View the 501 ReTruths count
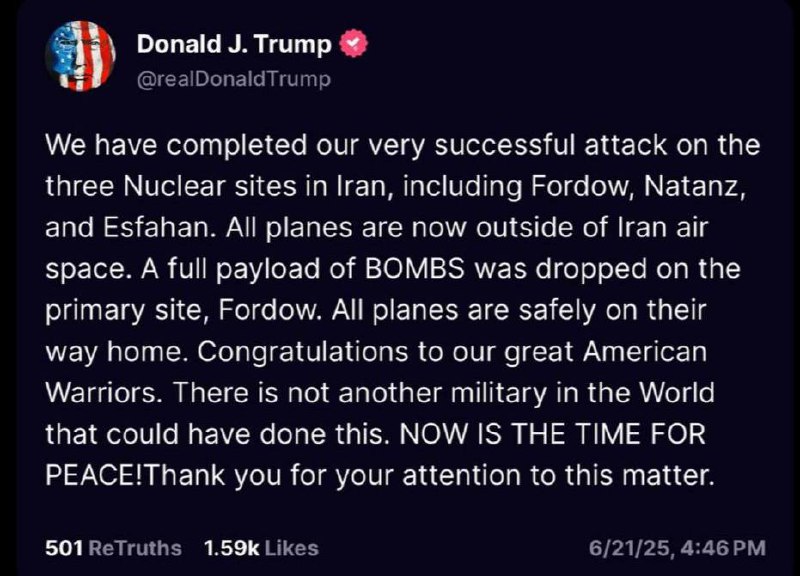The image size is (800, 576). coord(113,548)
